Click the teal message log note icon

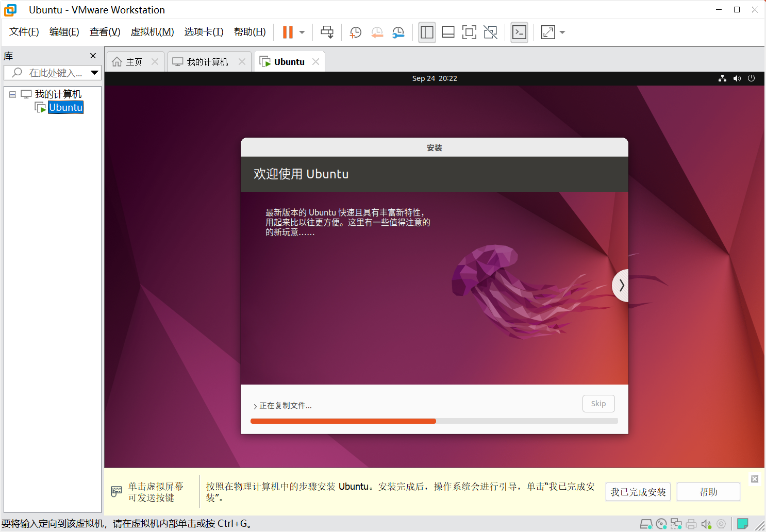(743, 524)
